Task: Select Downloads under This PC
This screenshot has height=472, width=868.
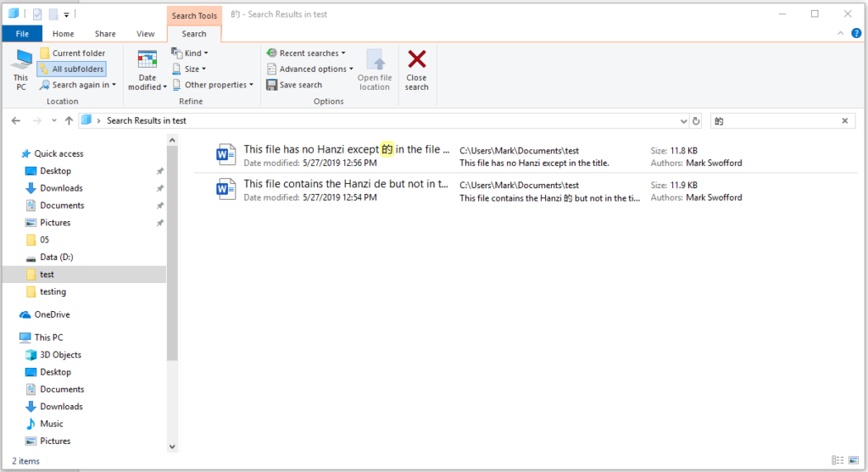Action: tap(61, 406)
